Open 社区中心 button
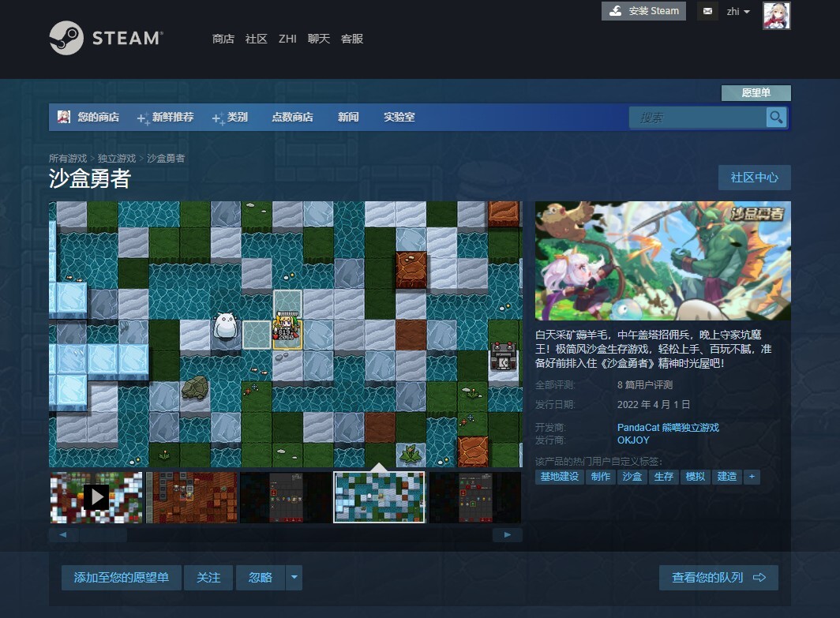 click(x=754, y=178)
